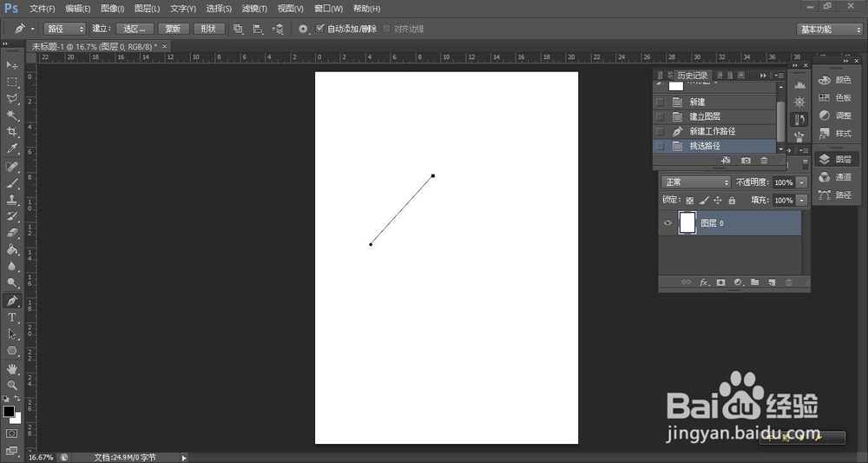The height and width of the screenshot is (463, 868).
Task: Set history brush source for 新建
Action: (660, 103)
